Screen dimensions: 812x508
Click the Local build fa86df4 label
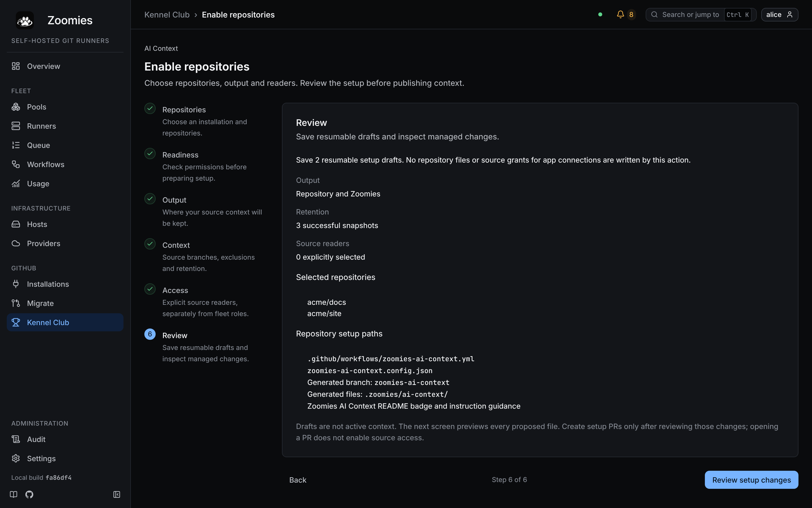click(41, 478)
